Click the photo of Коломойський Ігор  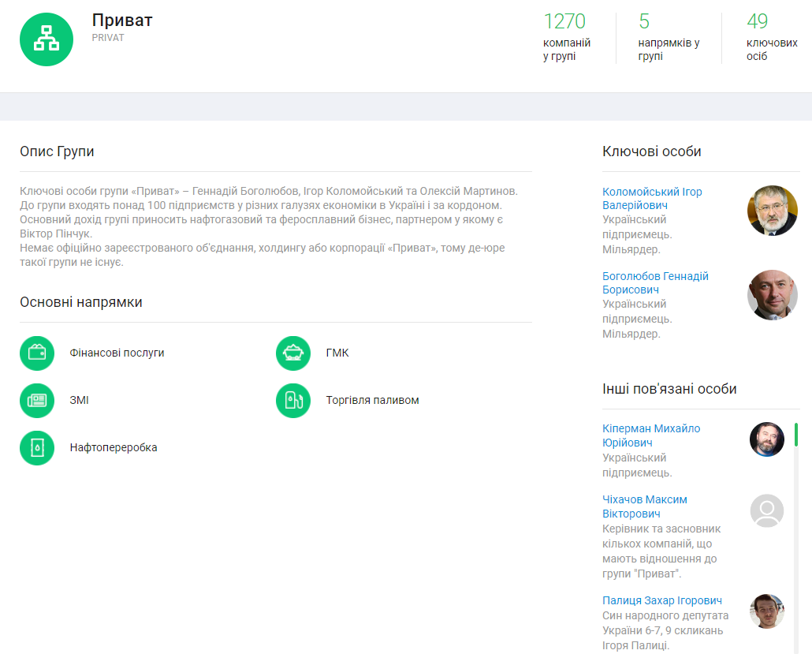coord(772,211)
